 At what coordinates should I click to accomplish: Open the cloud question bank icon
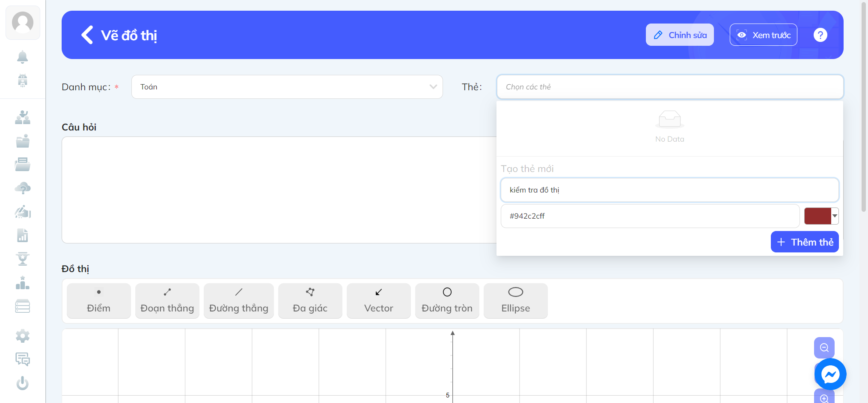(23, 188)
